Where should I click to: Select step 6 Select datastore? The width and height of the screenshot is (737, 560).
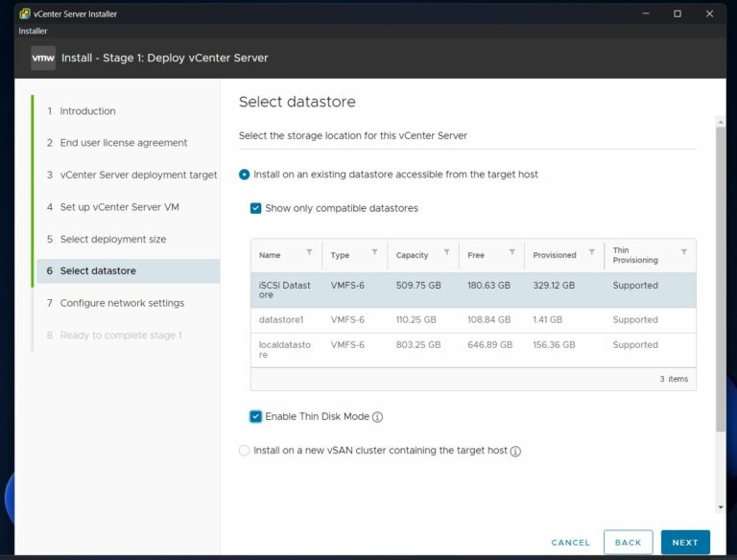[129, 271]
